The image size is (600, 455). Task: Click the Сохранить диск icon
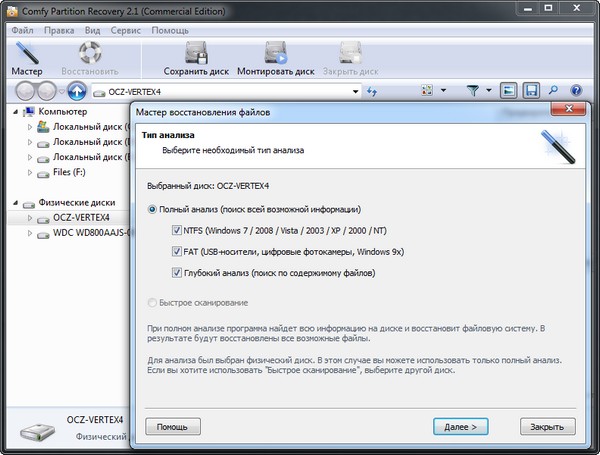pos(196,52)
